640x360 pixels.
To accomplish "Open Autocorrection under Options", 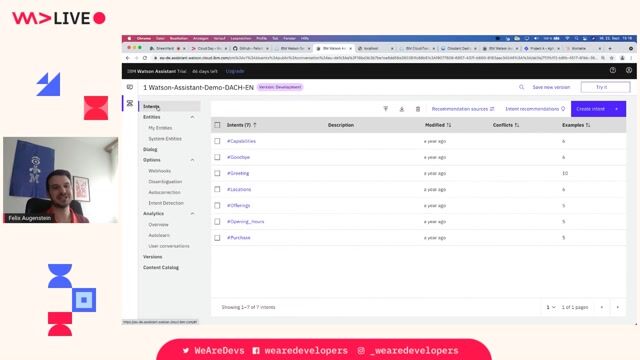I will click(164, 192).
